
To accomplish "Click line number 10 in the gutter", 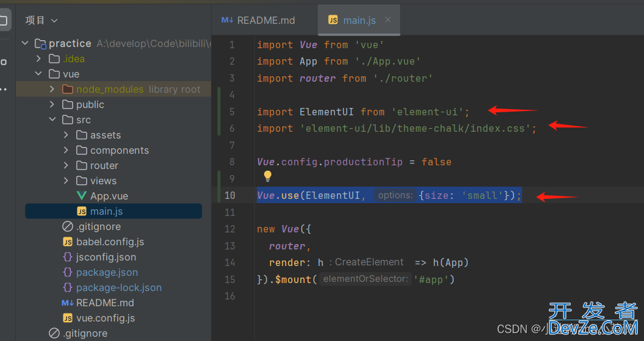I will 230,195.
